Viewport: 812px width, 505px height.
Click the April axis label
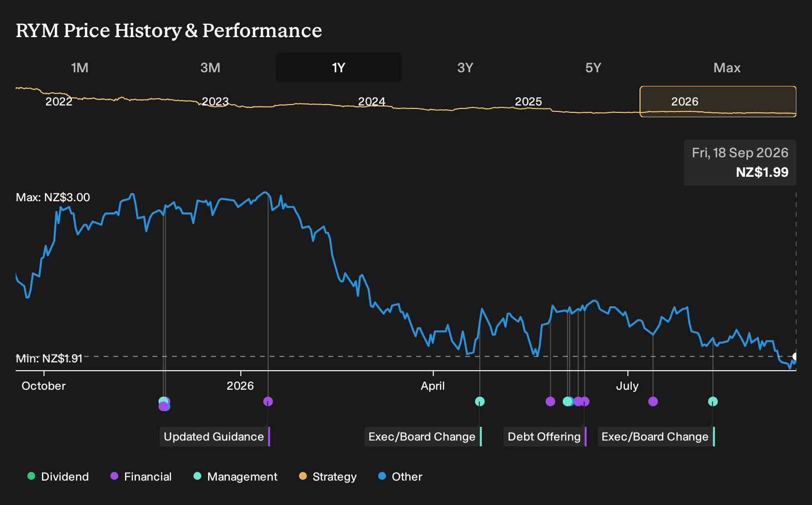click(x=433, y=386)
